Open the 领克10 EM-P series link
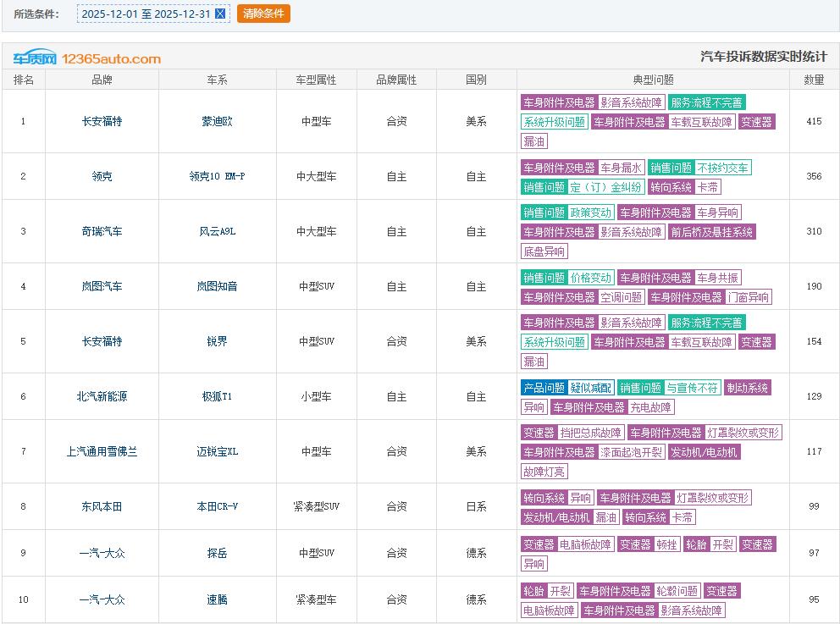The image size is (840, 624). point(217,176)
